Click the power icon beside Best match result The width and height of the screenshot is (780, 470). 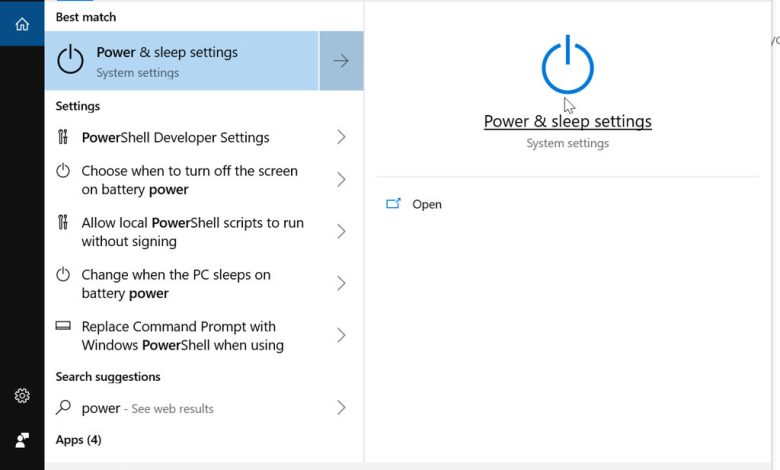click(x=70, y=60)
